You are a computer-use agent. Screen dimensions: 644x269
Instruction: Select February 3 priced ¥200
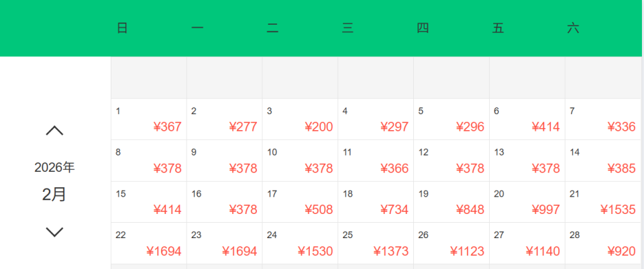tap(300, 119)
